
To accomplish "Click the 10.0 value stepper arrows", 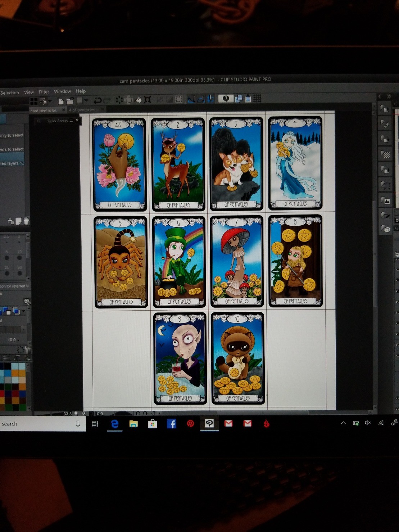I will coord(18,340).
